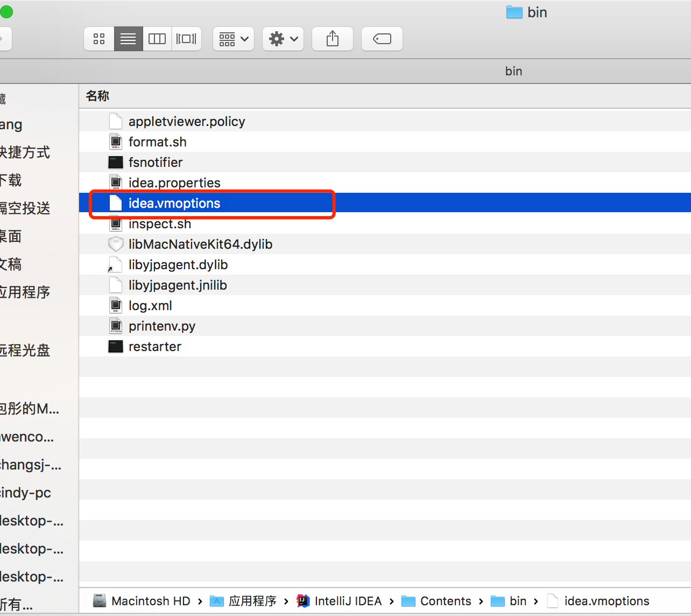Select file name fsnotifier
The height and width of the screenshot is (616, 691).
coord(156,162)
